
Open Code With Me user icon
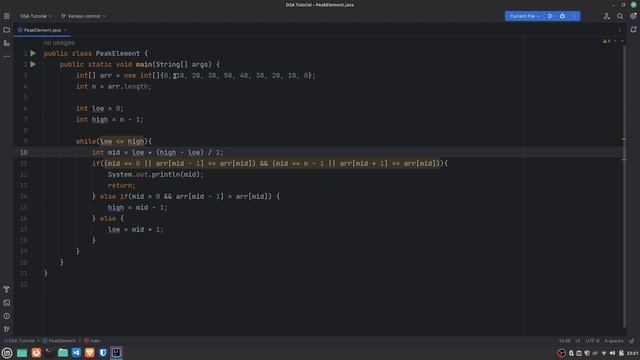(x=607, y=16)
